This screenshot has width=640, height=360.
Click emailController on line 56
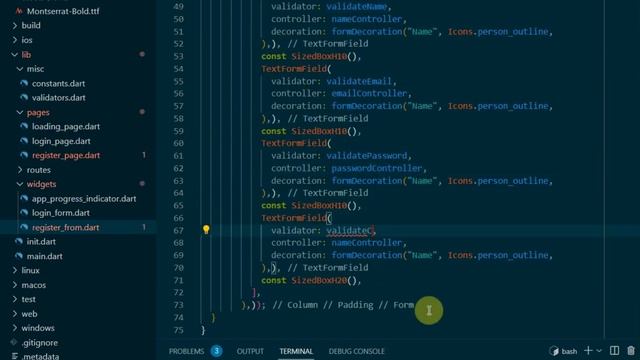tap(369, 93)
